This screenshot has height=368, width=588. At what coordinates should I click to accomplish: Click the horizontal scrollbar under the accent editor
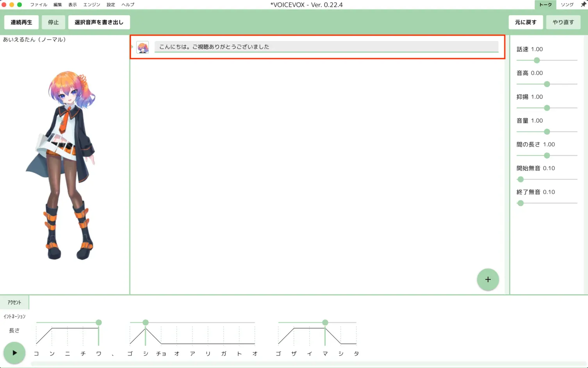(x=308, y=364)
